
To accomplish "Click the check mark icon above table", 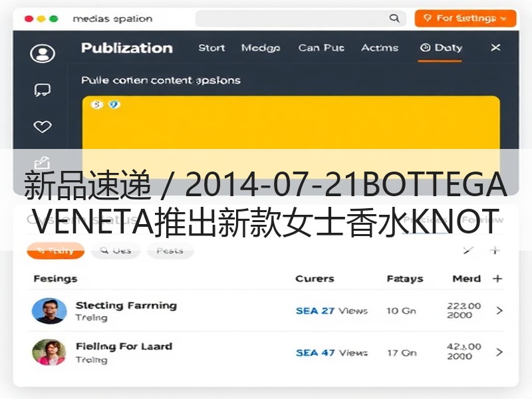I will click(468, 251).
